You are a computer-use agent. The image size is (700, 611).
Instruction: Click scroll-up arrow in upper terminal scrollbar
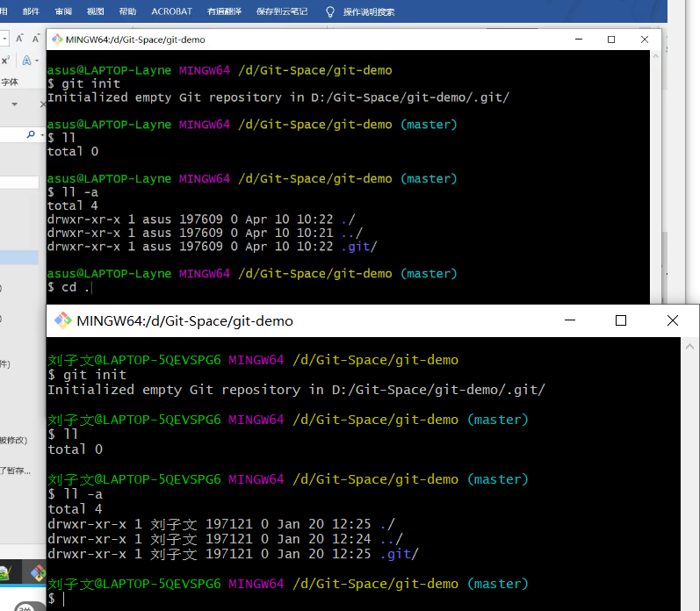(655, 56)
